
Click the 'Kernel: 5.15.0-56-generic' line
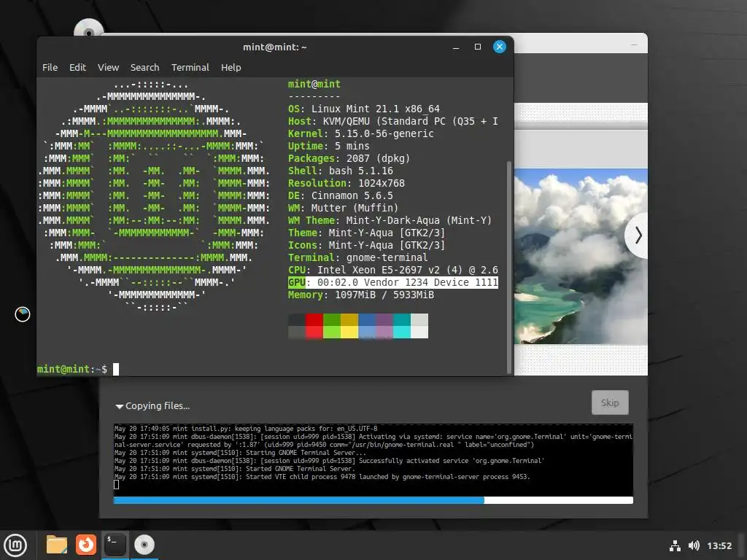360,134
